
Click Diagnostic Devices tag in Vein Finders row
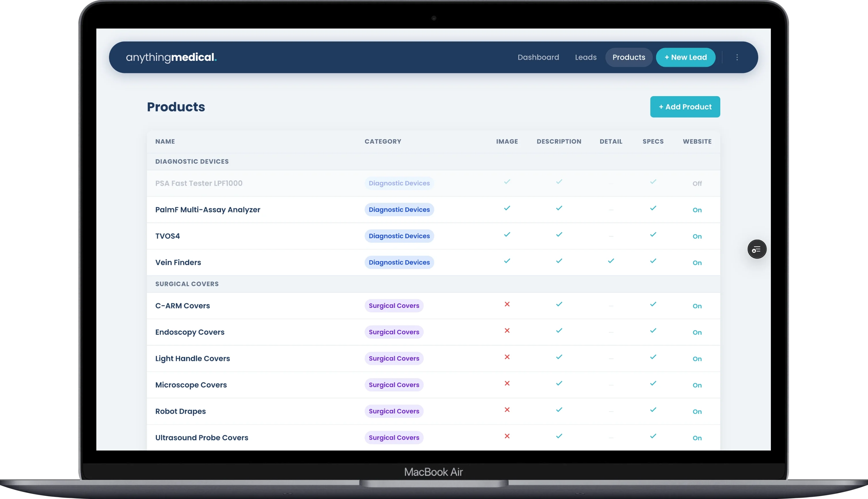[x=399, y=262]
